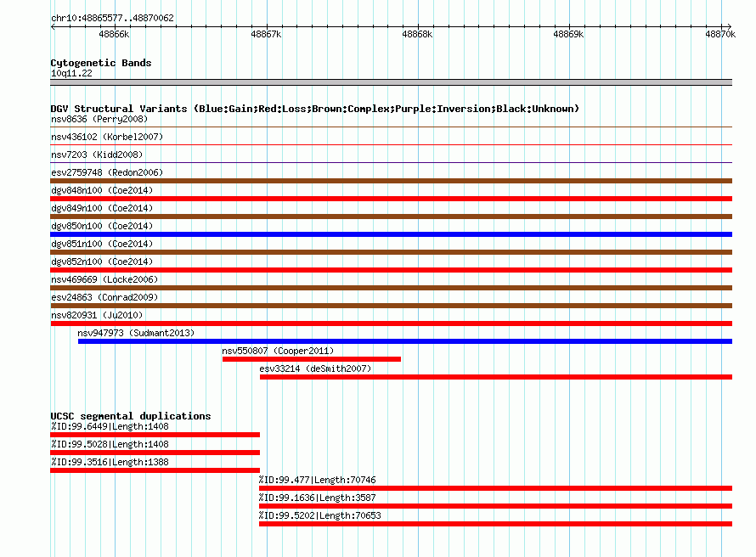Click the %ID:99.3516|Length:1388 label
The height and width of the screenshot is (557, 756).
[x=110, y=462]
